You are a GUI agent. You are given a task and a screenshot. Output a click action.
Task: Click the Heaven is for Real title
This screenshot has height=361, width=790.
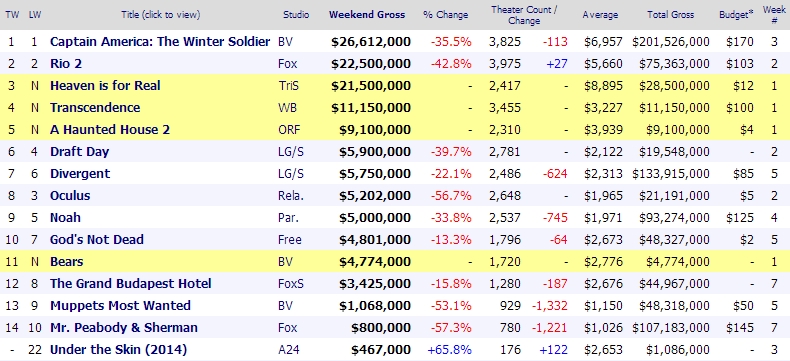[105, 86]
